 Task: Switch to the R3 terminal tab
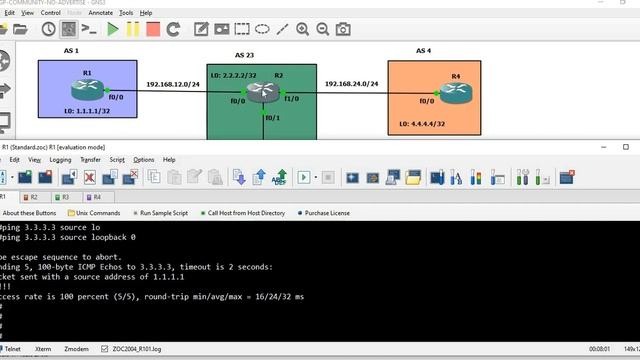(x=65, y=198)
